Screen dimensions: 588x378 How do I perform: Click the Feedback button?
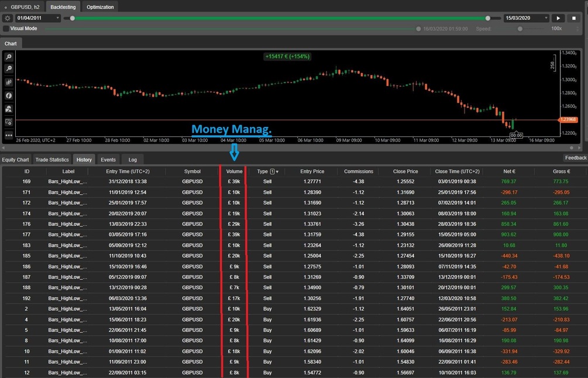tap(576, 158)
